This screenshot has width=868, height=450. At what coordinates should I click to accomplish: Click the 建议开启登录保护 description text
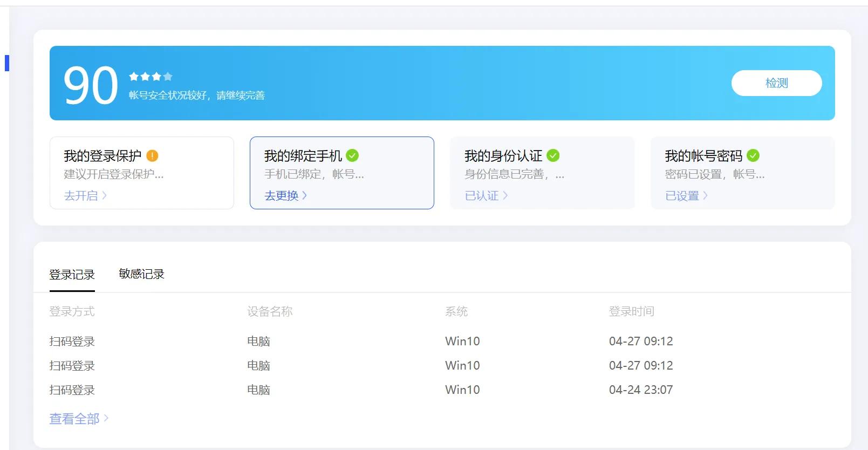point(114,174)
